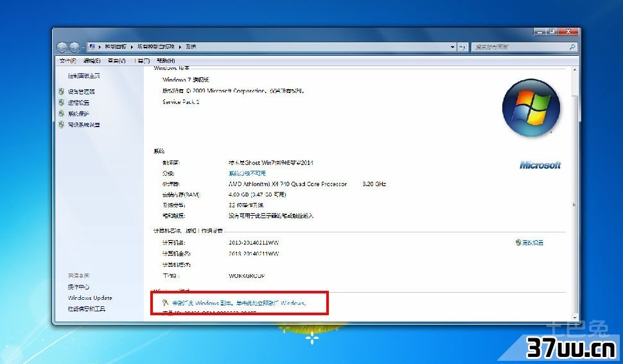Screen dimensions: 623x364
Task: Expand the arrow before 控制面板 breadcrumb
Action: [x=100, y=47]
